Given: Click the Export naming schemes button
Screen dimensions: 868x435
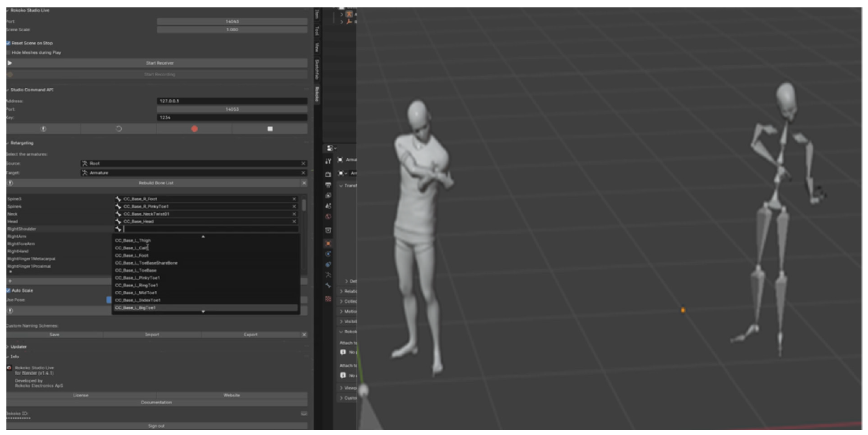Looking at the screenshot, I should (x=250, y=335).
